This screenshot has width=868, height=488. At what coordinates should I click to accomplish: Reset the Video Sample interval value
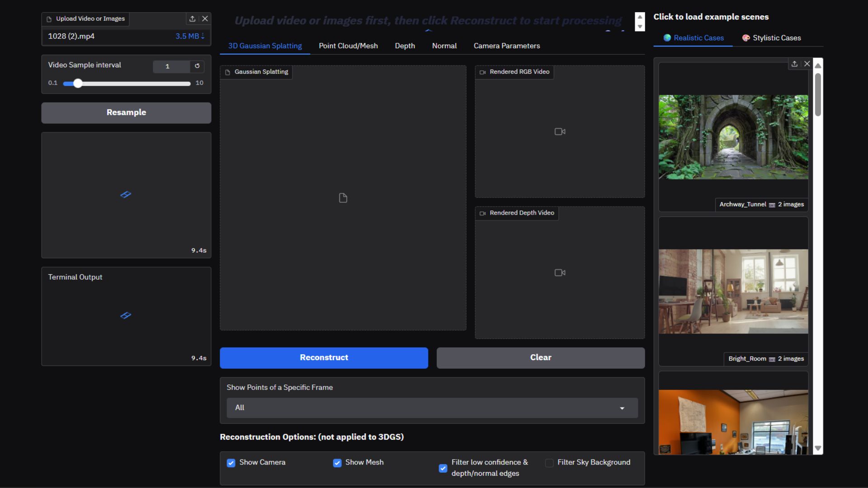click(197, 66)
